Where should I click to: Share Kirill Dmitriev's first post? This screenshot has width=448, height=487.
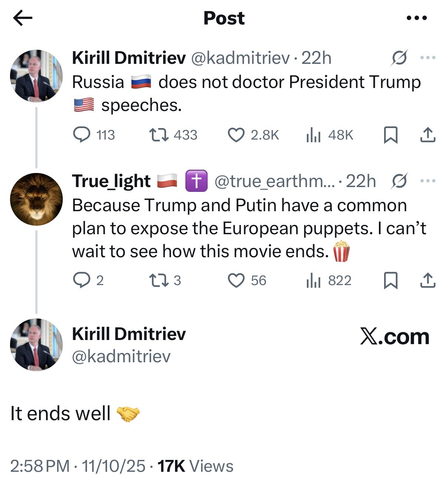428,135
